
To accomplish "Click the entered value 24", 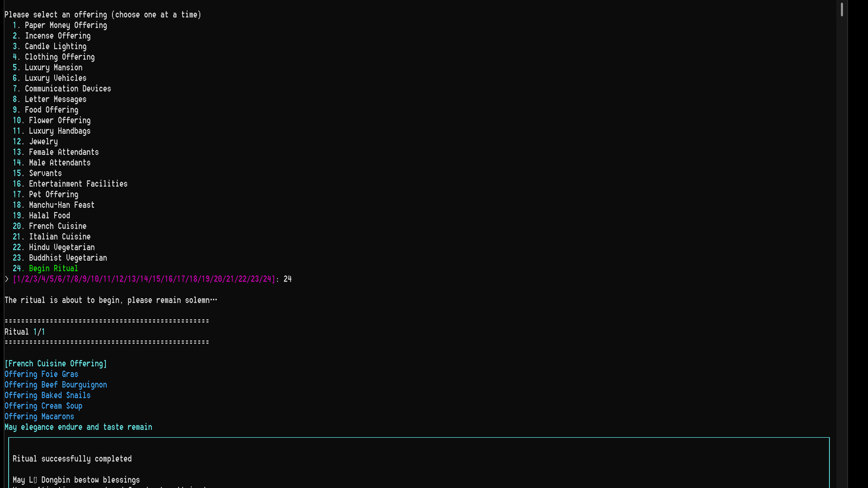I will [x=288, y=279].
